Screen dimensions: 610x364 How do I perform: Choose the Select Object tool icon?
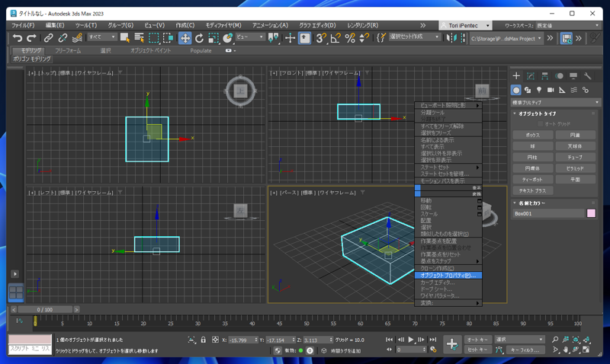tap(125, 37)
